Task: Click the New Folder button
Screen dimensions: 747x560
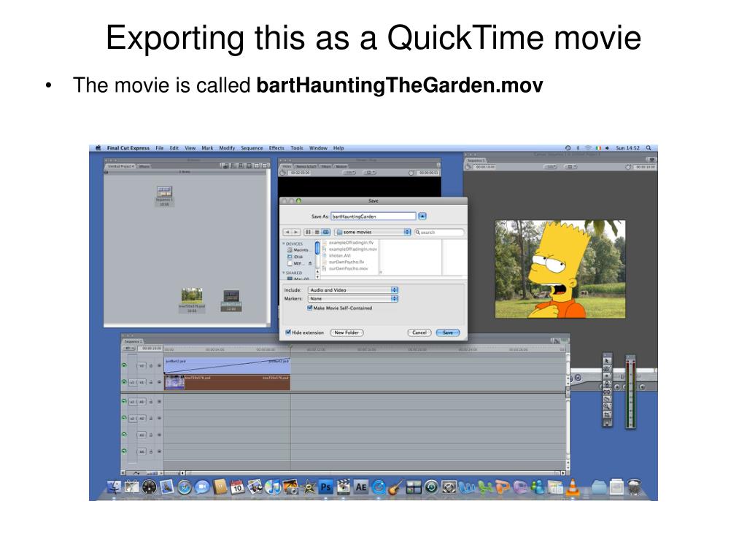Action: [347, 332]
